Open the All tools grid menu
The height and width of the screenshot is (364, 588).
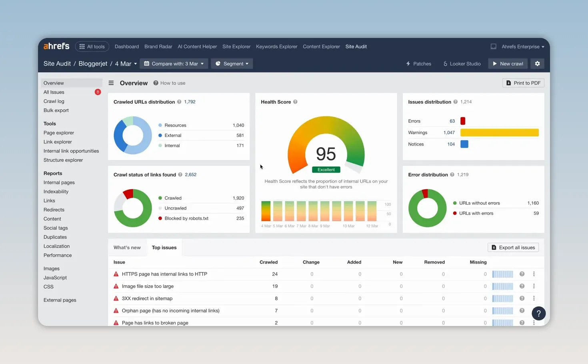pos(92,46)
